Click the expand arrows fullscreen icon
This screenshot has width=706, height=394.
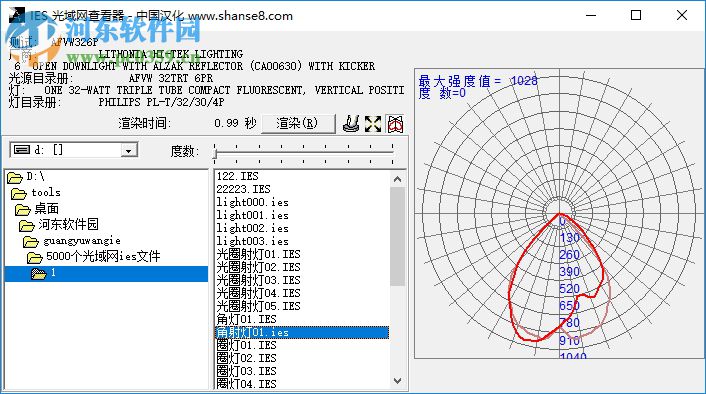pyautogui.click(x=373, y=123)
